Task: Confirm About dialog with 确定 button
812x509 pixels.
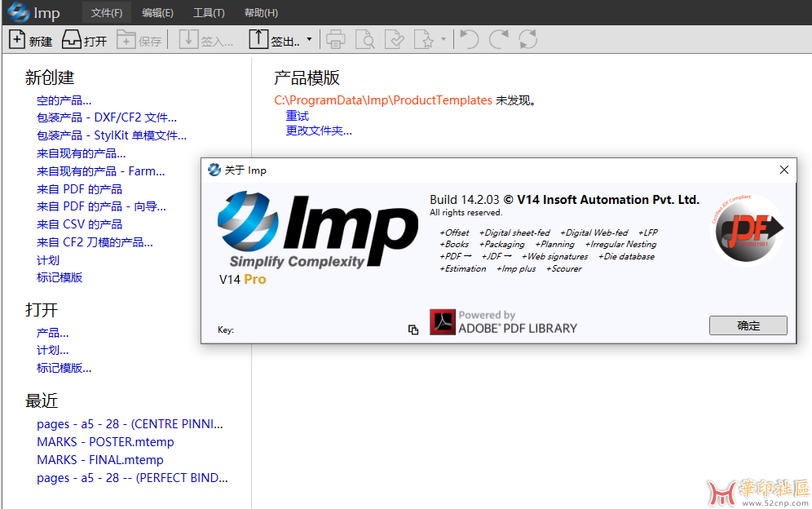Action: [x=748, y=325]
